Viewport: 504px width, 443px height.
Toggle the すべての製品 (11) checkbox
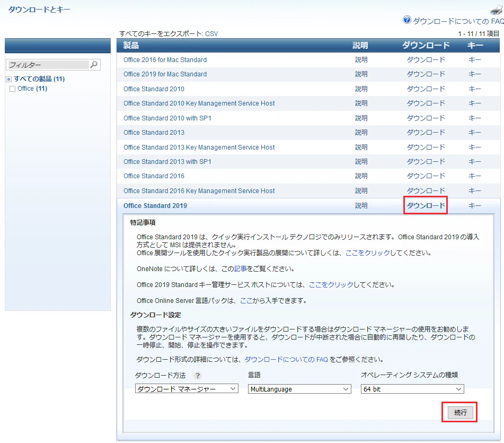(9, 79)
